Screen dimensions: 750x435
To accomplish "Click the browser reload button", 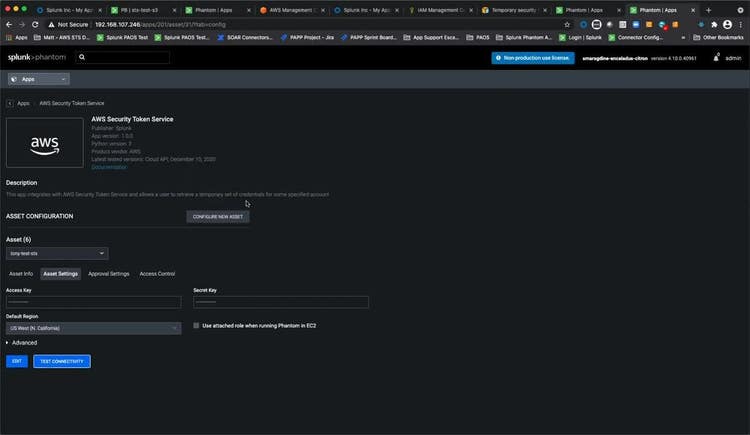I will 36,24.
